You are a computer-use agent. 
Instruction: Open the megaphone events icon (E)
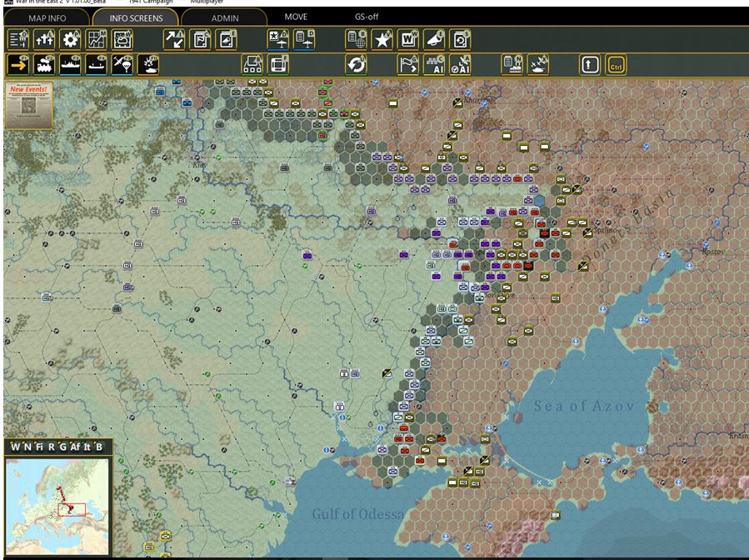click(434, 39)
